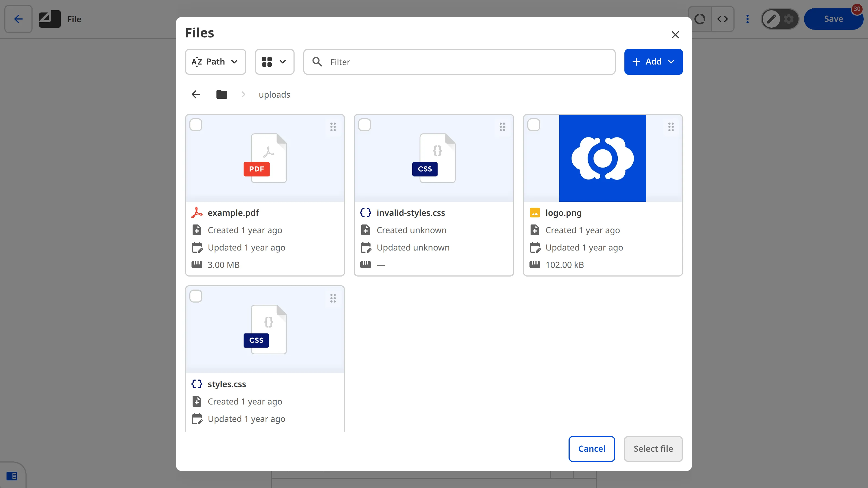Select the invalid-styles.css preview thumbnail
868x488 pixels.
(434, 158)
